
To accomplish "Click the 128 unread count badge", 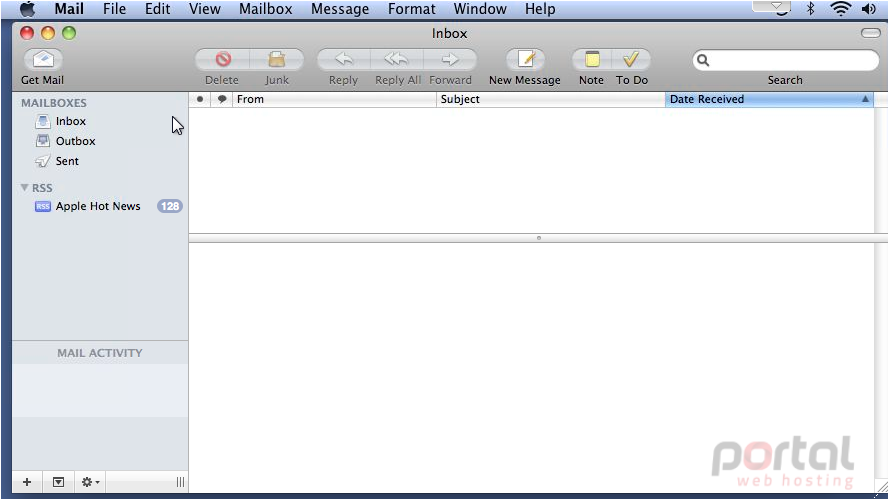I will (x=170, y=206).
